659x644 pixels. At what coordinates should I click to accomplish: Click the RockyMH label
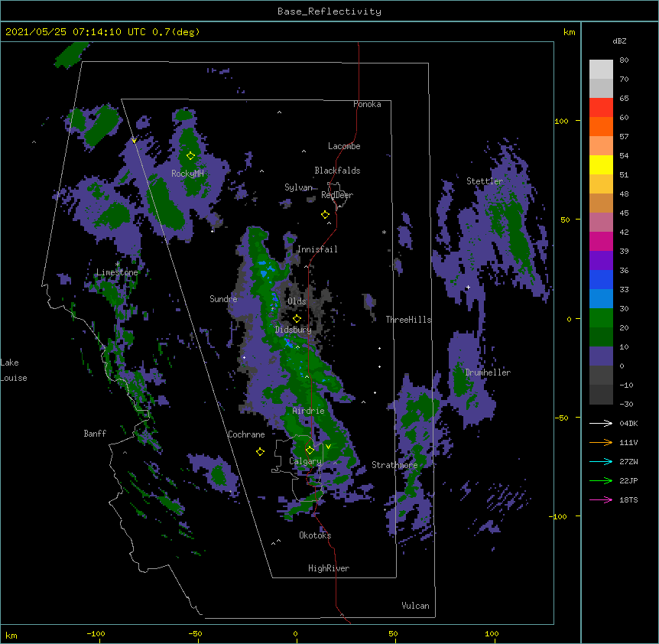click(187, 174)
